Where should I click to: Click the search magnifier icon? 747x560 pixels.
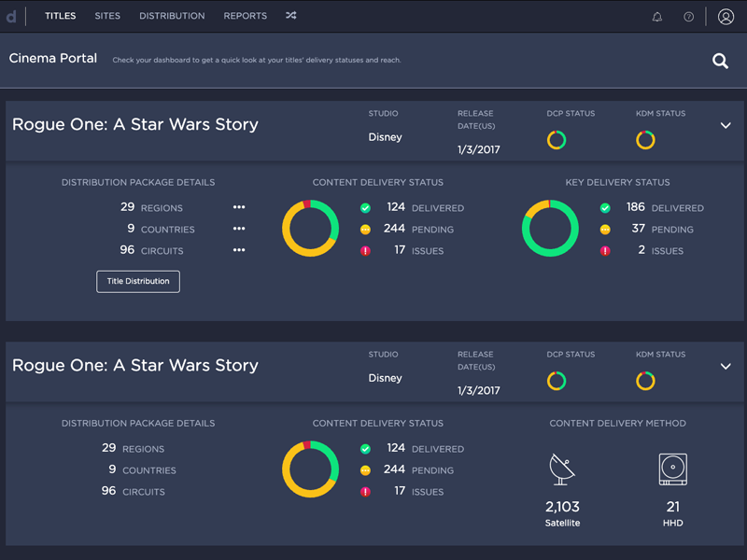(x=720, y=61)
